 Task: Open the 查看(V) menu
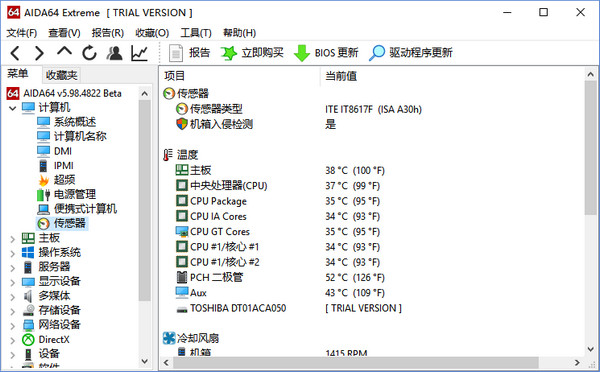point(64,33)
